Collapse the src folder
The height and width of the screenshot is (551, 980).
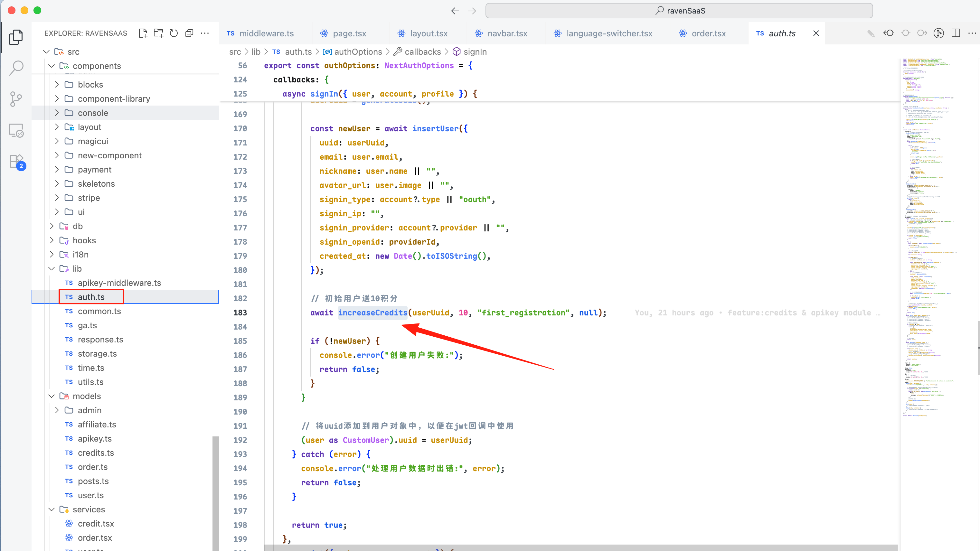(46, 52)
